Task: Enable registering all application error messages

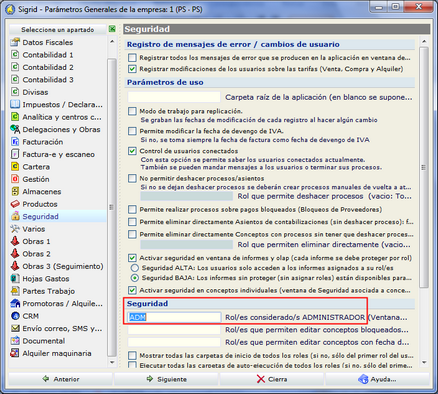Action: coord(132,58)
